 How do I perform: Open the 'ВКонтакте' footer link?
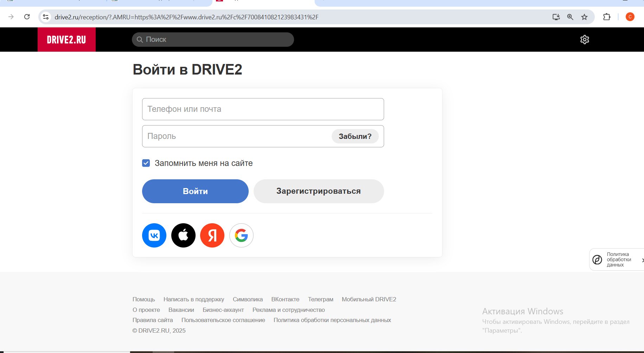pos(285,299)
